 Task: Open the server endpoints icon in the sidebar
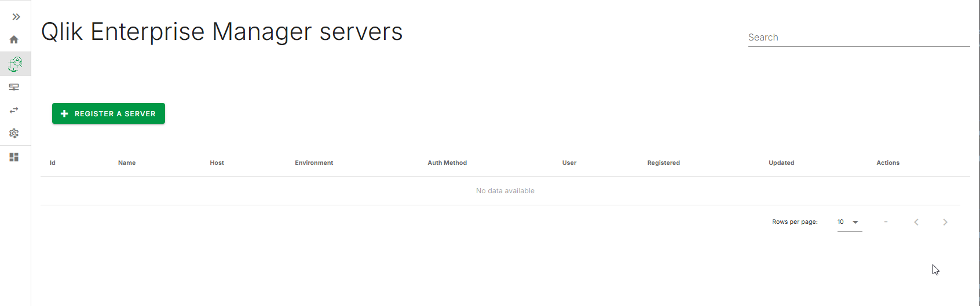14,87
